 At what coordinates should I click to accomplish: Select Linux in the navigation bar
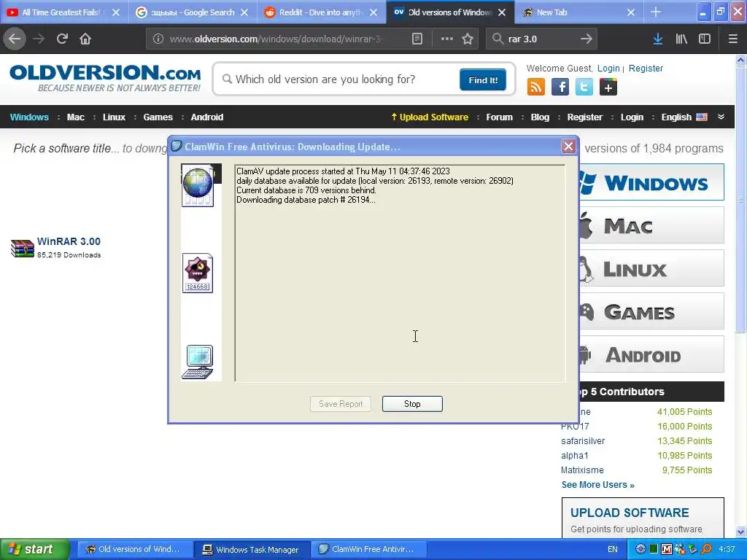click(114, 117)
